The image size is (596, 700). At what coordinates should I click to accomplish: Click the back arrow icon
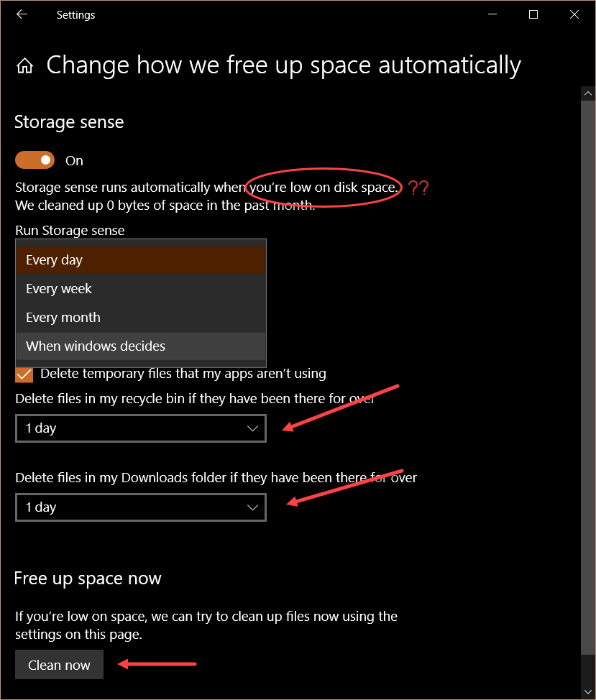22,14
